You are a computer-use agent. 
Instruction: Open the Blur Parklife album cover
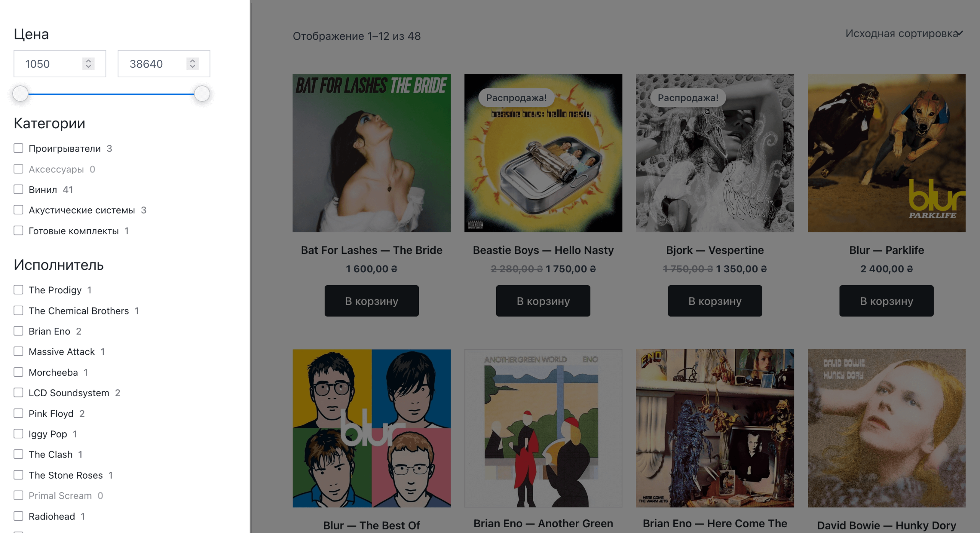pos(886,153)
